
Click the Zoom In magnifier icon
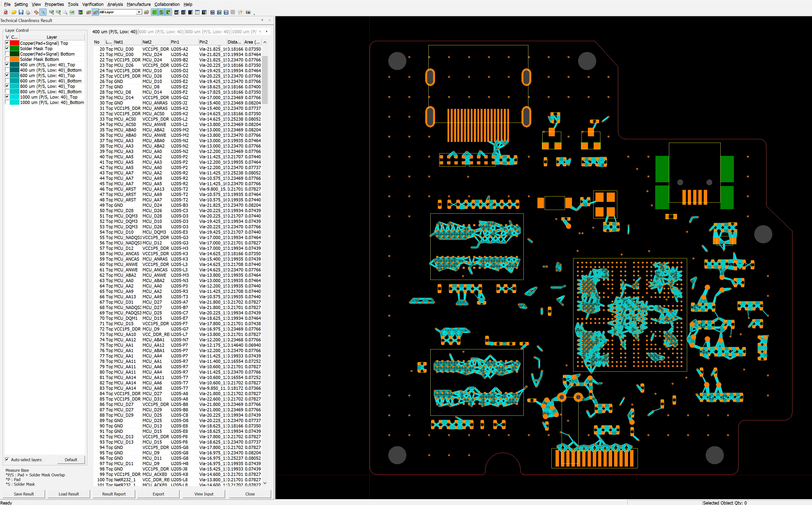[51, 12]
